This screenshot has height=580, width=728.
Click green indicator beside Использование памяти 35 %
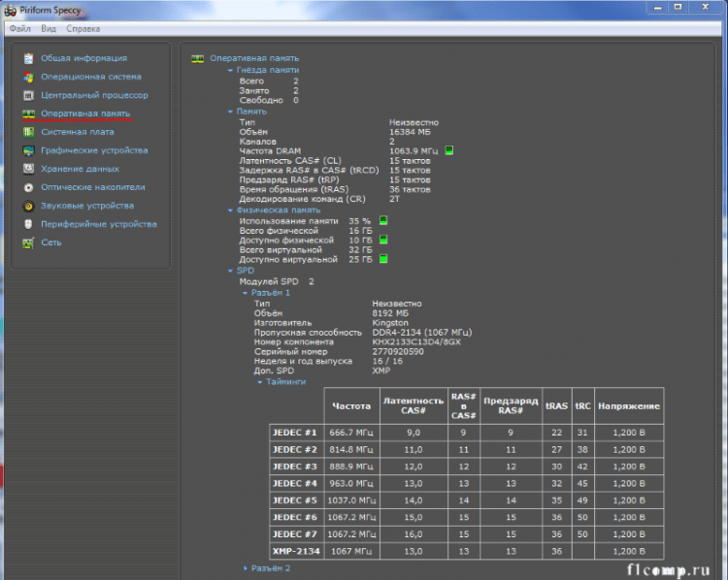[383, 221]
